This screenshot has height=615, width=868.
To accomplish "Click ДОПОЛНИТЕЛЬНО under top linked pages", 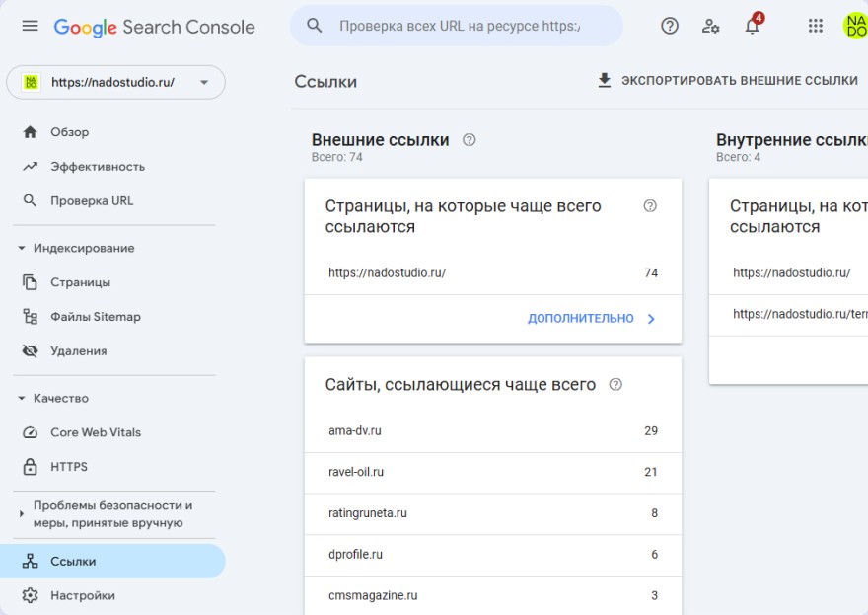I will 591,319.
